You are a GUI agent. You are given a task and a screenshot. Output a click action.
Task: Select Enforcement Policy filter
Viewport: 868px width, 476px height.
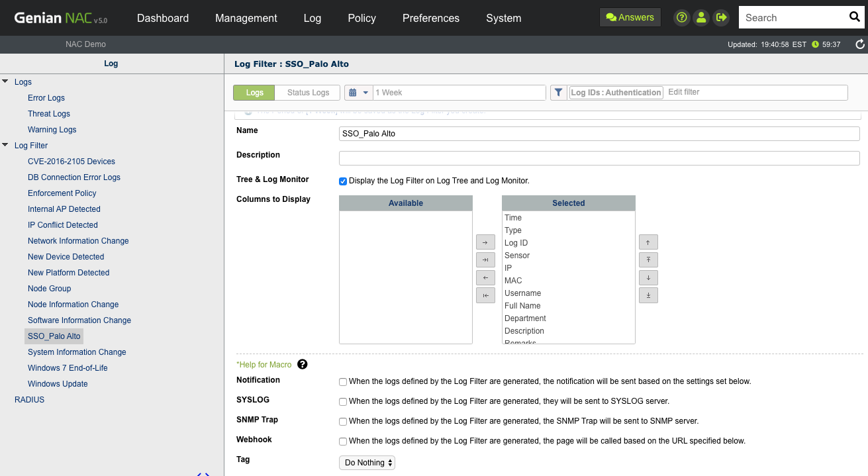pyautogui.click(x=62, y=193)
